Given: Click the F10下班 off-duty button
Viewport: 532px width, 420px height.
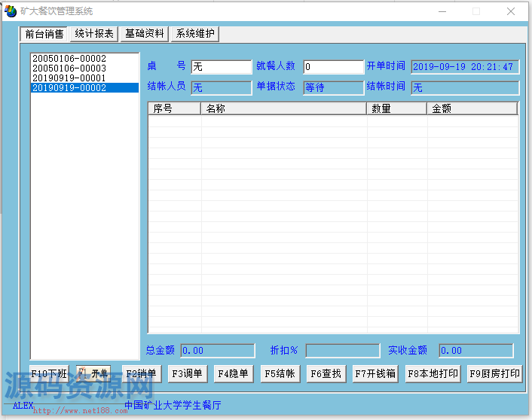Looking at the screenshot, I should tap(49, 373).
